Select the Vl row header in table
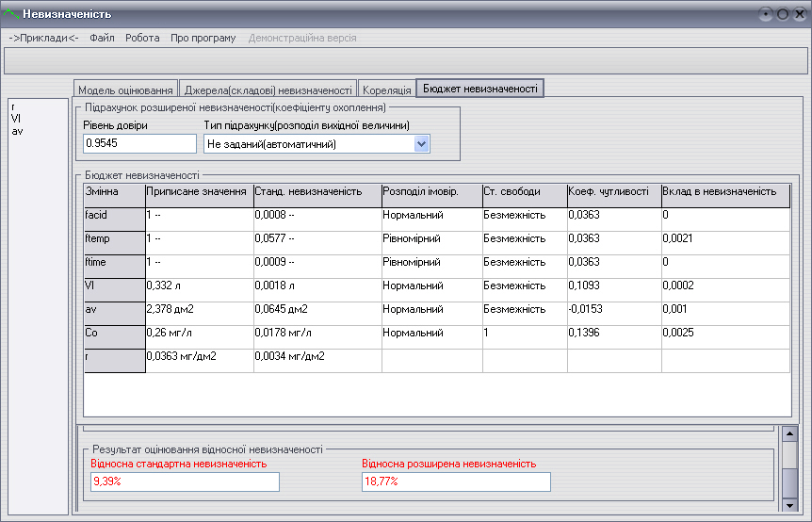This screenshot has height=522, width=812. click(x=114, y=290)
